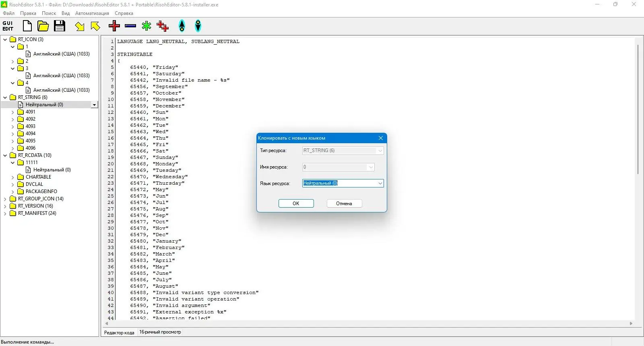Image resolution: width=644 pixels, height=346 pixels.
Task: Select the PACKAGEINFO tree folder
Action: pyautogui.click(x=41, y=192)
